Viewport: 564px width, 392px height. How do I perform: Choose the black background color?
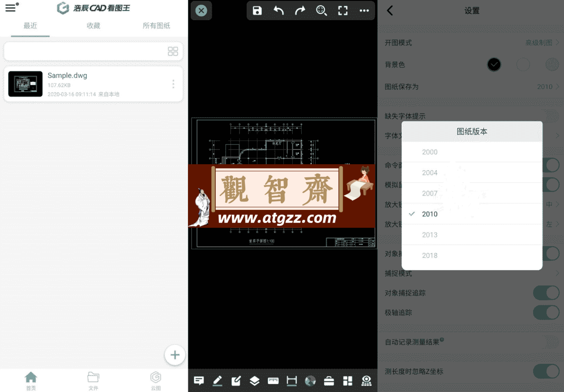494,65
